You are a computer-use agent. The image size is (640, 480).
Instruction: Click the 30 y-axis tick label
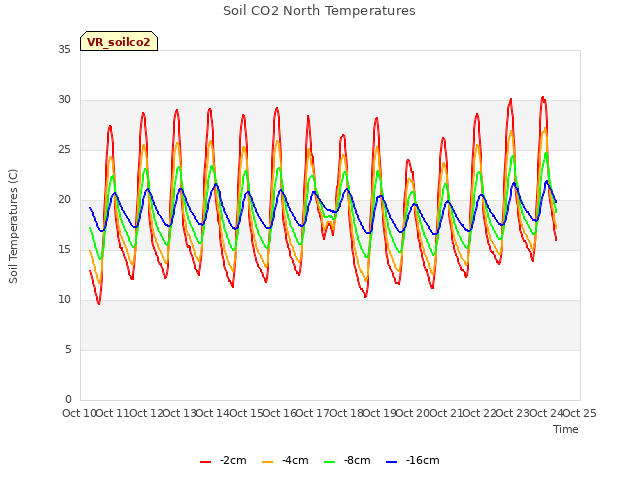(64, 100)
